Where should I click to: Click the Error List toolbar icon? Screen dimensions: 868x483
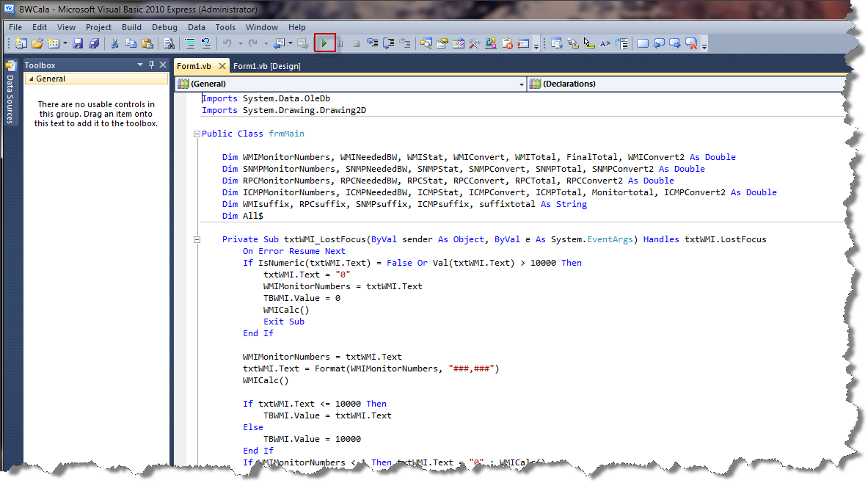coord(508,43)
